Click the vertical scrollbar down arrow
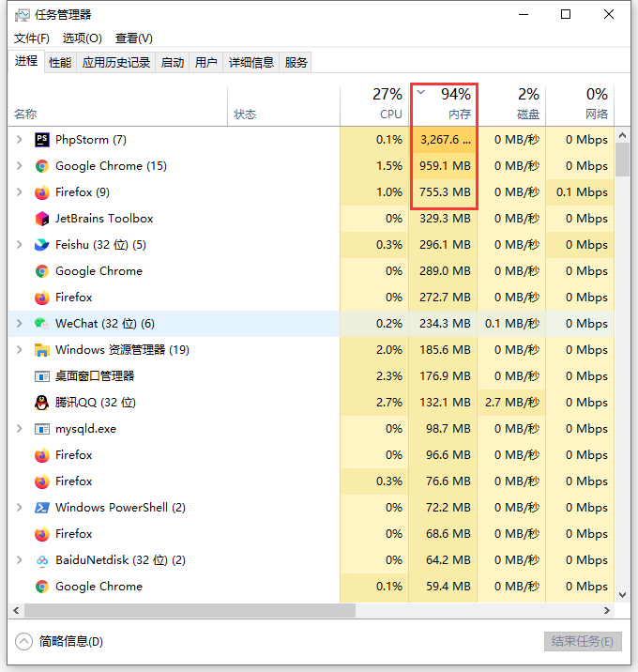 pos(623,595)
